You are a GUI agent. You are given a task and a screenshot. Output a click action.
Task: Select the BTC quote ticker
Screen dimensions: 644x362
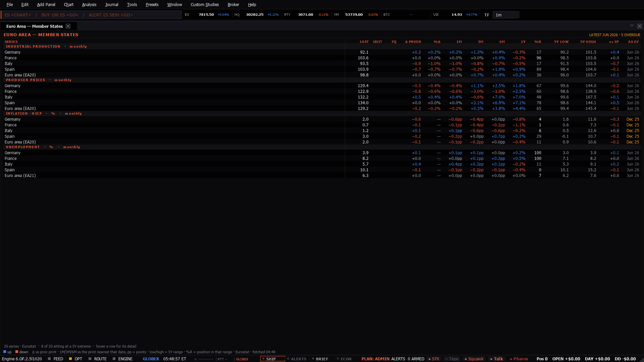pos(406,15)
